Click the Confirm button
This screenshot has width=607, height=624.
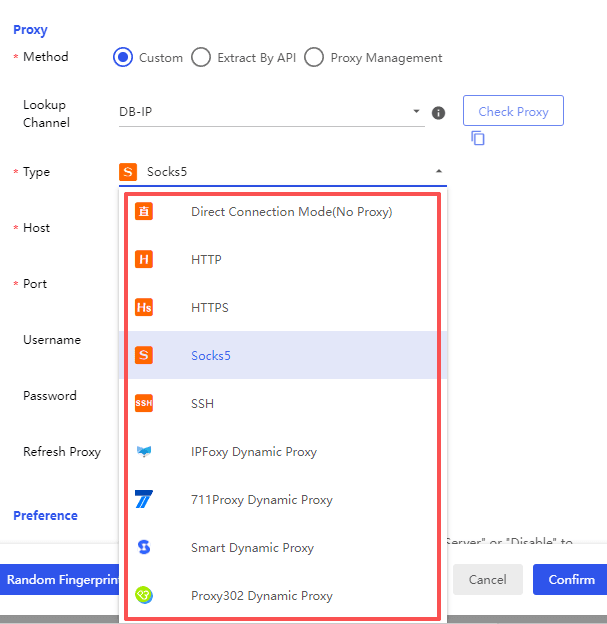coord(571,579)
